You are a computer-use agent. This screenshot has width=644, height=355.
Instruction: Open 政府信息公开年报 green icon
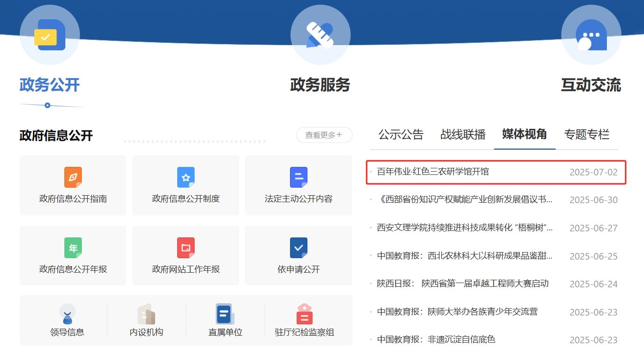pos(73,248)
